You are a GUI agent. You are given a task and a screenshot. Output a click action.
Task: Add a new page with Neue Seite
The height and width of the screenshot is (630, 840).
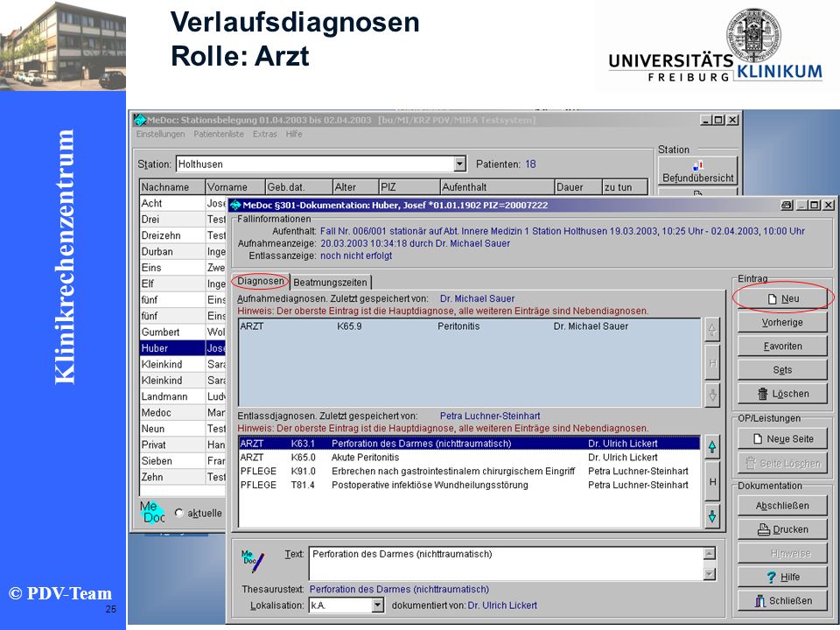[782, 438]
